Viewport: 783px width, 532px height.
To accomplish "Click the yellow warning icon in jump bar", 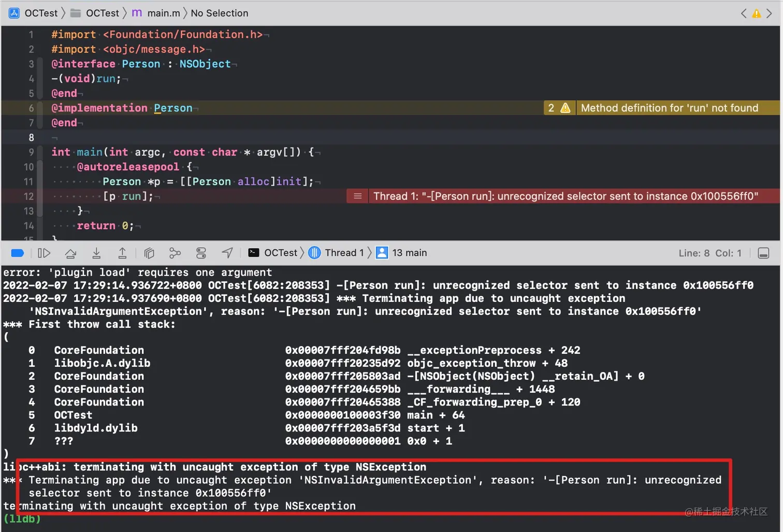I will pos(757,13).
